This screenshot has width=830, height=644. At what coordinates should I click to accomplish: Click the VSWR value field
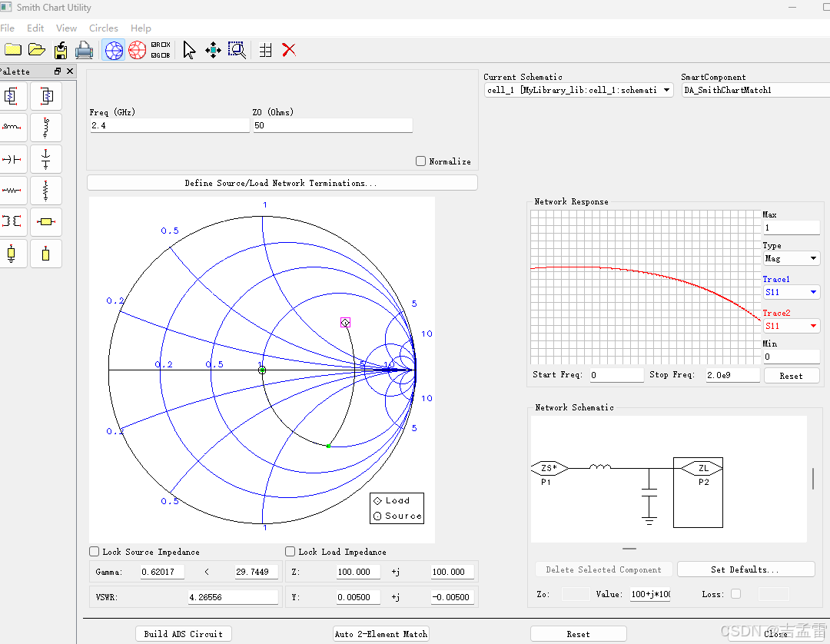233,597
